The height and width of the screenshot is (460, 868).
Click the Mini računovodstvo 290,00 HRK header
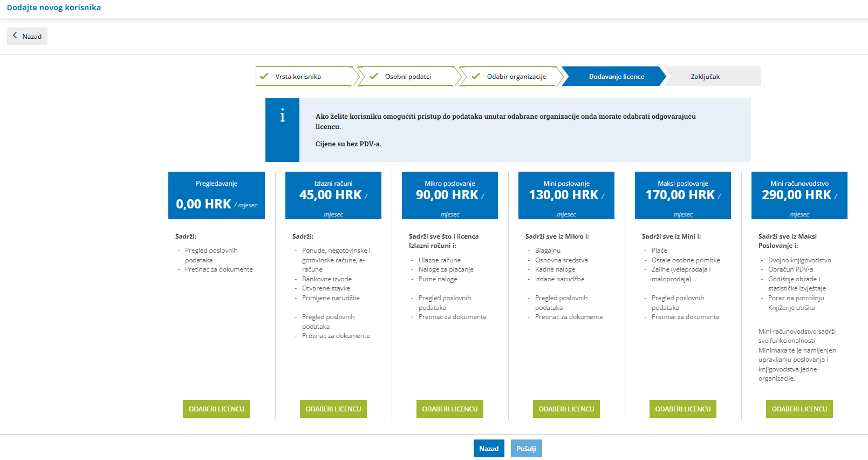(799, 195)
